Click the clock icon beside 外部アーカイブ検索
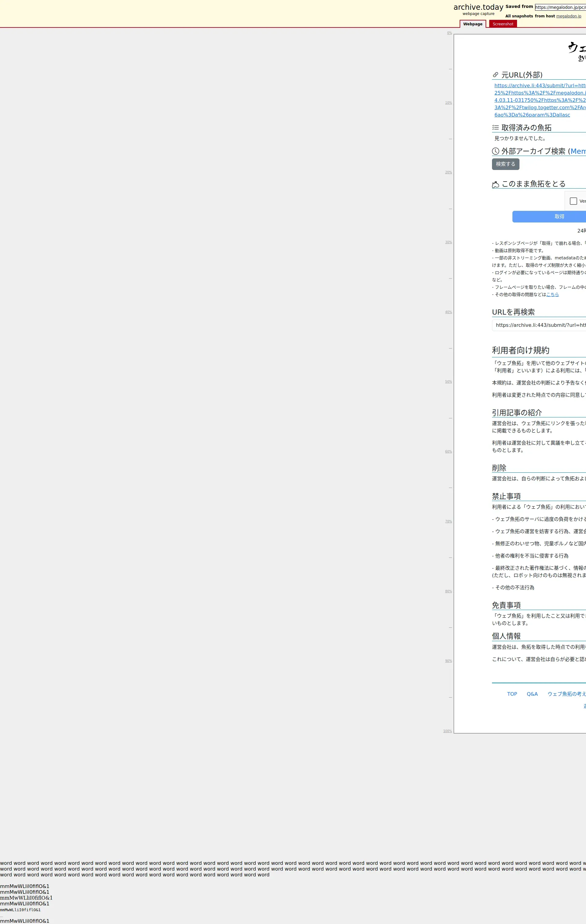The image size is (586, 924). pos(495,151)
